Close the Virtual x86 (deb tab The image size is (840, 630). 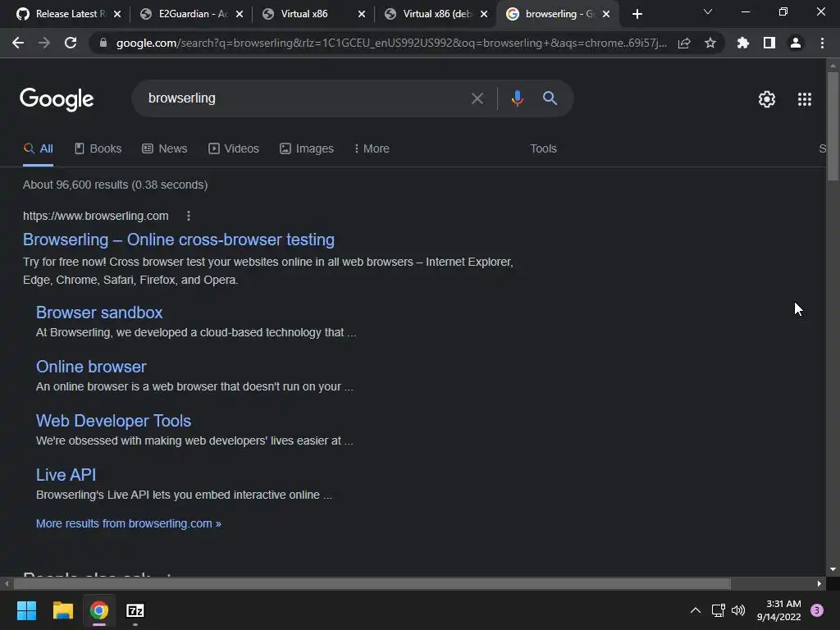[484, 14]
